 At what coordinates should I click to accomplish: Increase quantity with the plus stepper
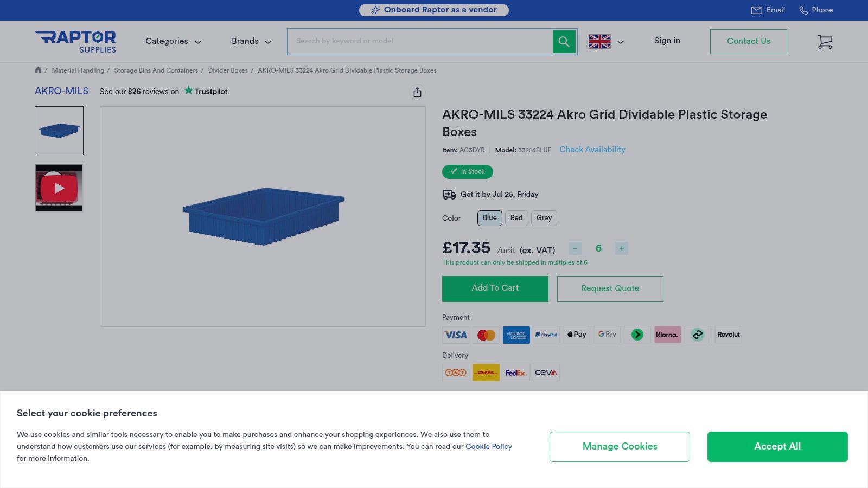pyautogui.click(x=622, y=248)
